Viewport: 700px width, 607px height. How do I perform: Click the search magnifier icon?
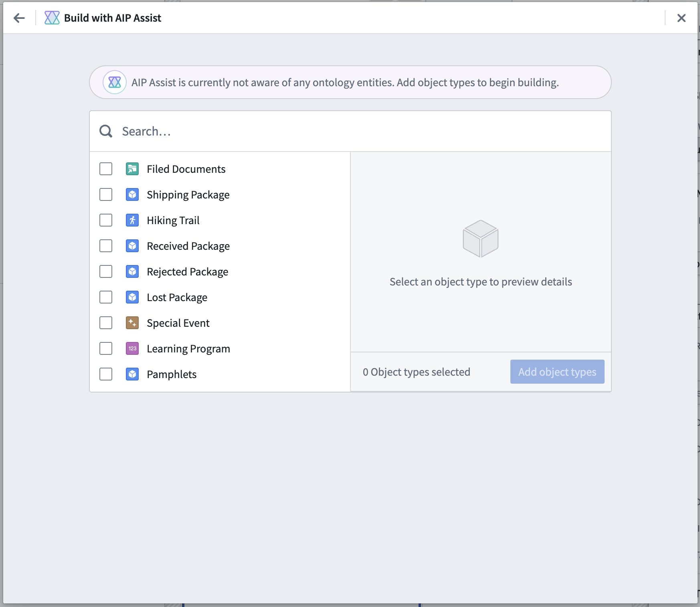pyautogui.click(x=106, y=131)
